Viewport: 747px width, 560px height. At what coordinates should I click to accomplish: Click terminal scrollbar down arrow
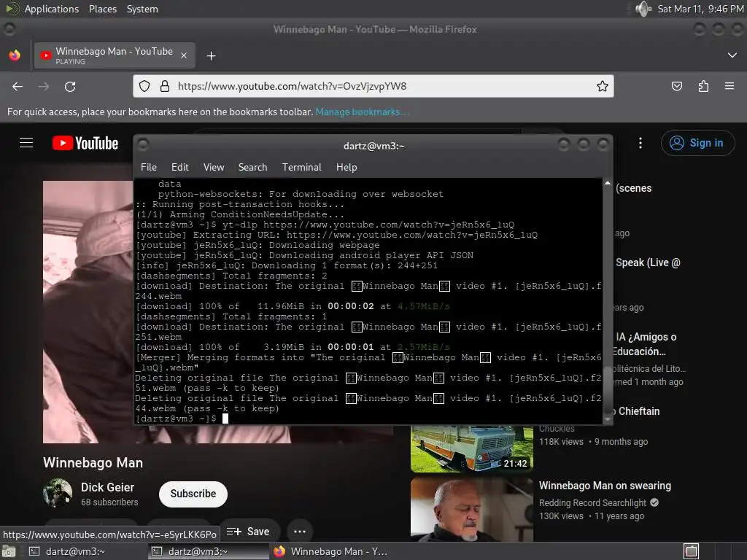608,419
